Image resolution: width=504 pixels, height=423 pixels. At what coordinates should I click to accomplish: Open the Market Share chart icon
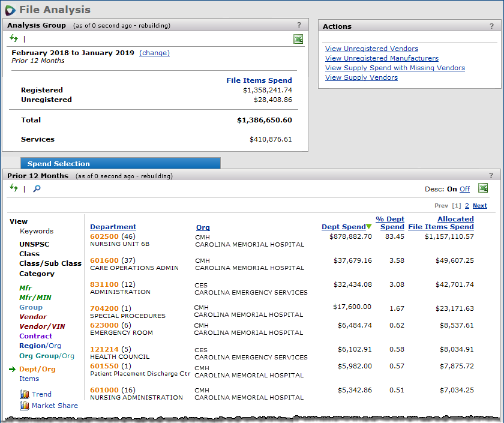(x=25, y=406)
